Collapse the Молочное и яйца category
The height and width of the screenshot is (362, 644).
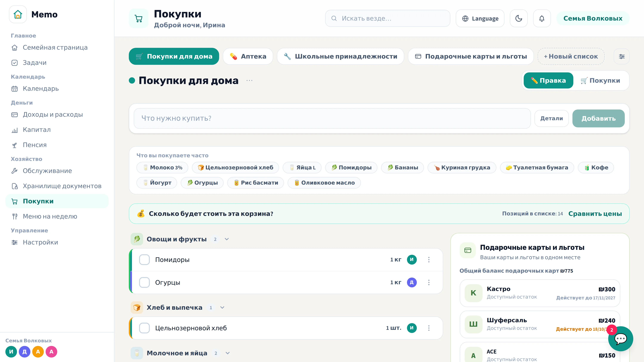pos(227,353)
